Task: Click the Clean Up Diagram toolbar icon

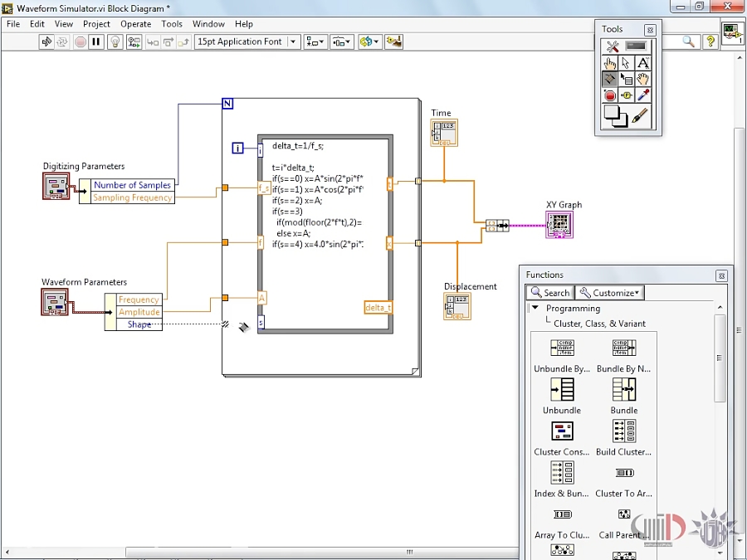Action: pyautogui.click(x=393, y=41)
